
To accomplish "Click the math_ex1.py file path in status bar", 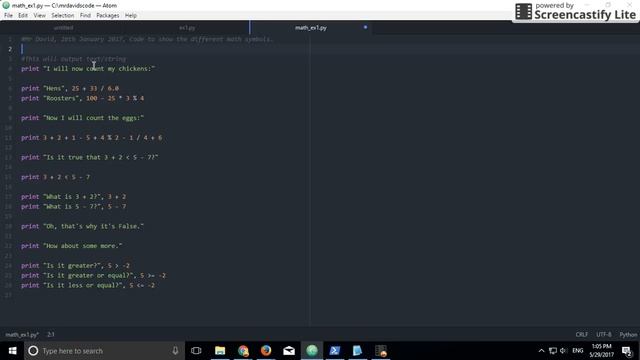I will [x=22, y=335].
